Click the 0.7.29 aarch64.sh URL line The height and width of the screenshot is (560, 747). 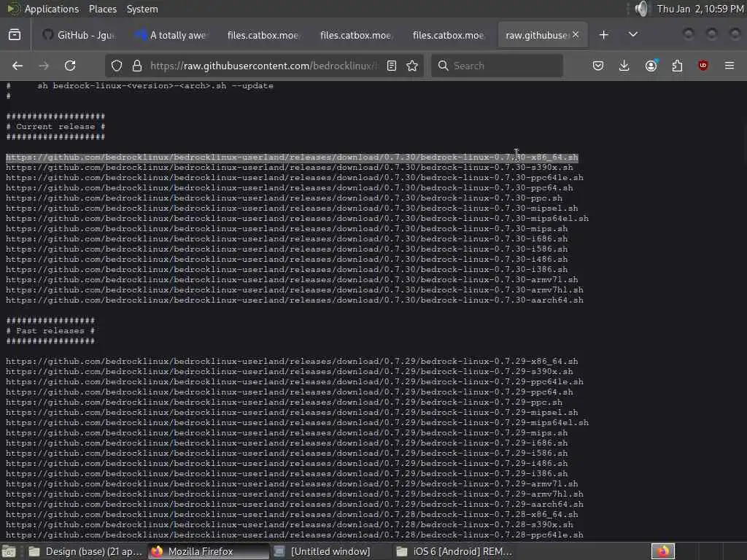tap(295, 505)
